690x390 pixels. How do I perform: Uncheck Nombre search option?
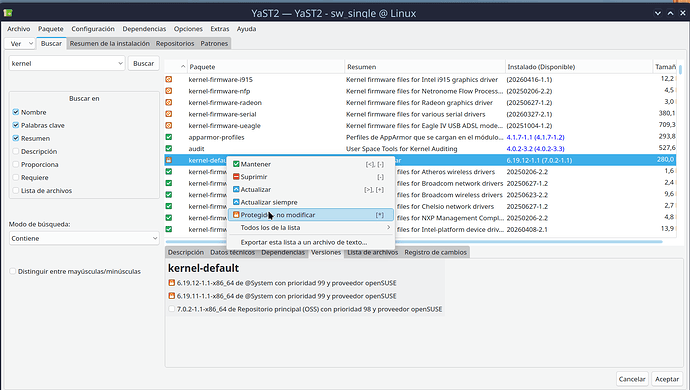pyautogui.click(x=16, y=112)
